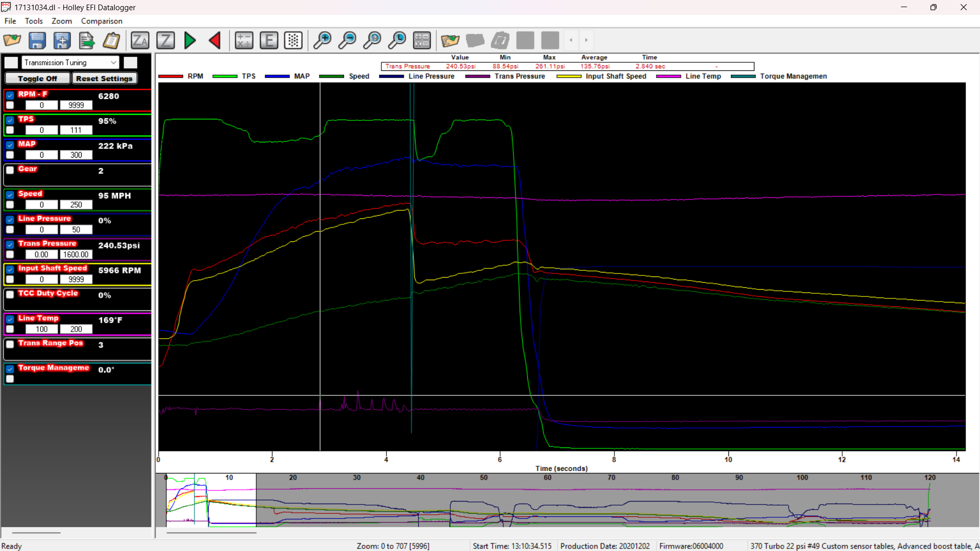Click the right arrow beside the toolbar
This screenshot has height=551, width=980.
pos(586,40)
